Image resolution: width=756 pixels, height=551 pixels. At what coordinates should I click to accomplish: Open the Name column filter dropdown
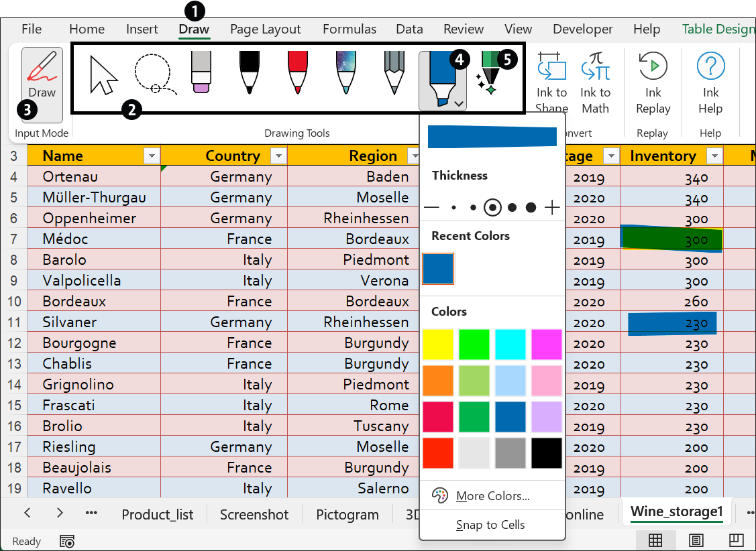[152, 156]
